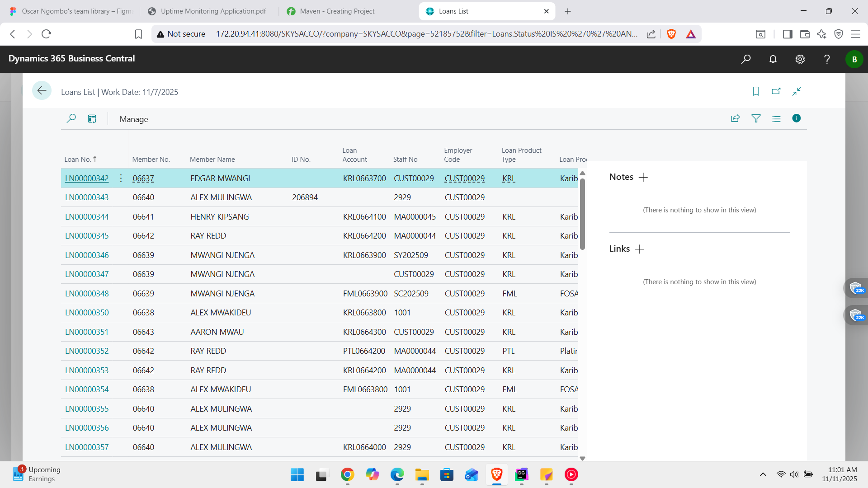
Task: Collapse the Loans List page header
Action: (x=797, y=91)
